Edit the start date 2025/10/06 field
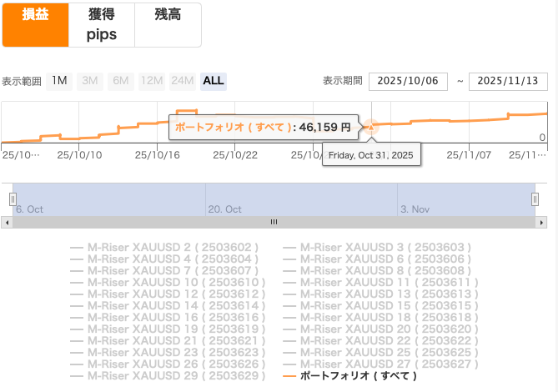 point(408,81)
